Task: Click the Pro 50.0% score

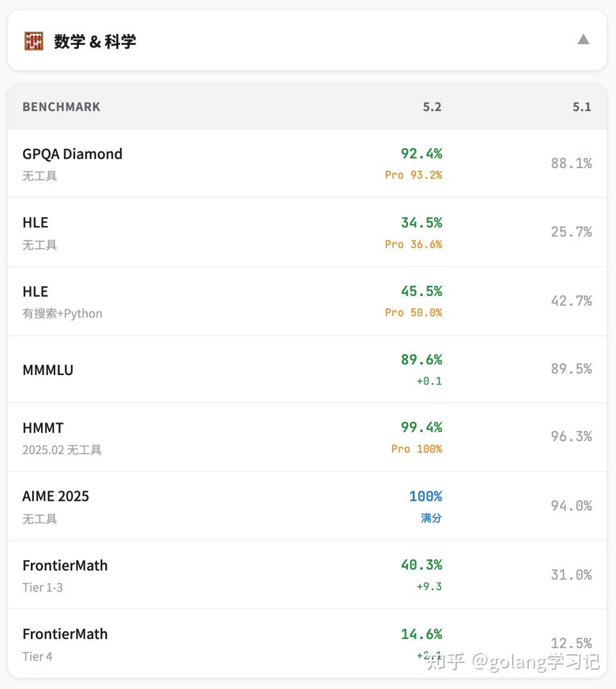Action: click(414, 313)
